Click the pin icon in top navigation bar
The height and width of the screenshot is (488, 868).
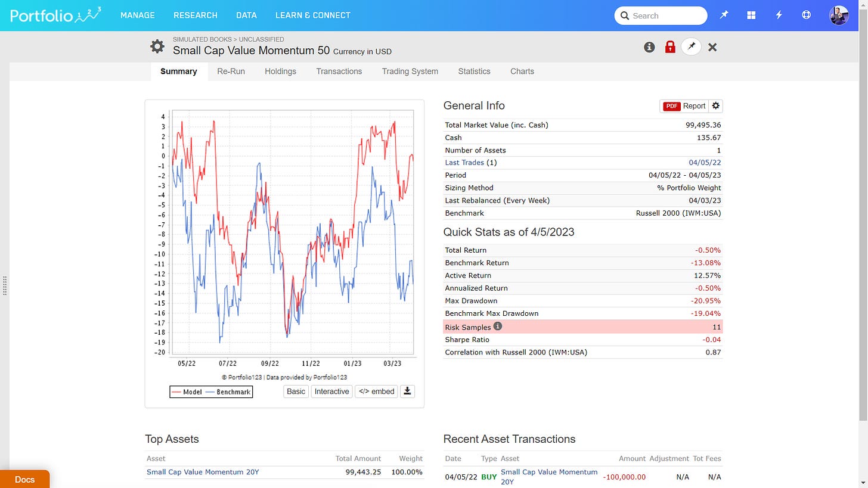724,15
